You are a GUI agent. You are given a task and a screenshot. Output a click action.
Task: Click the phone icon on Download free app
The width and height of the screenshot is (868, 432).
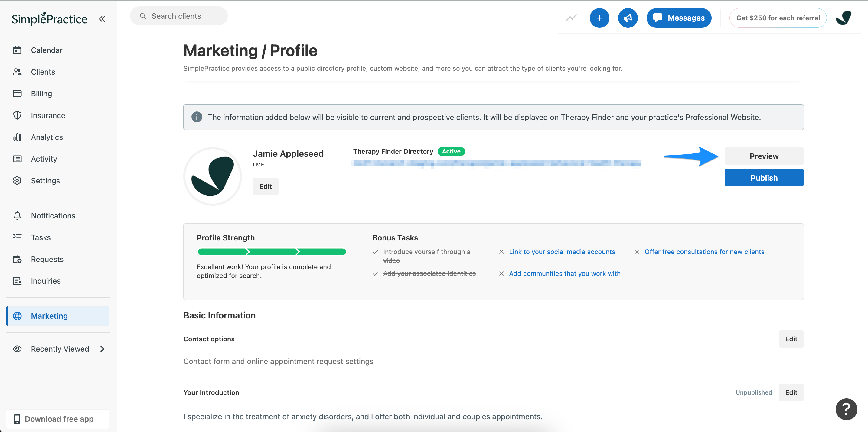[17, 419]
